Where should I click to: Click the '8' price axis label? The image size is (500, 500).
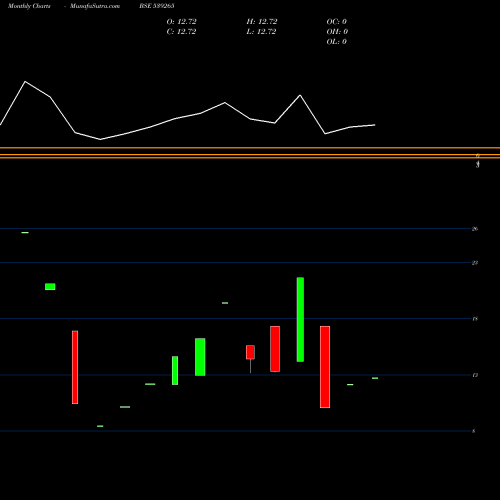(474, 431)
